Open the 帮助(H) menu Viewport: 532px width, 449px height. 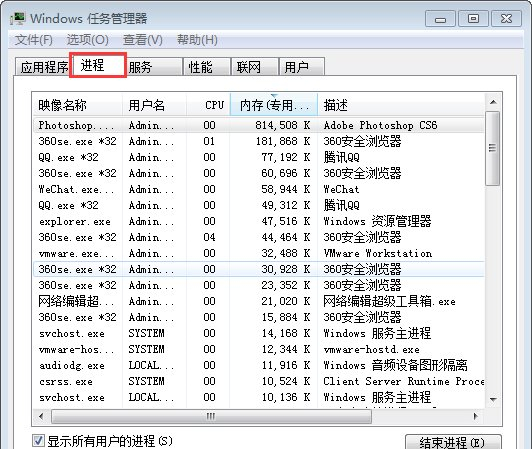coord(197,40)
